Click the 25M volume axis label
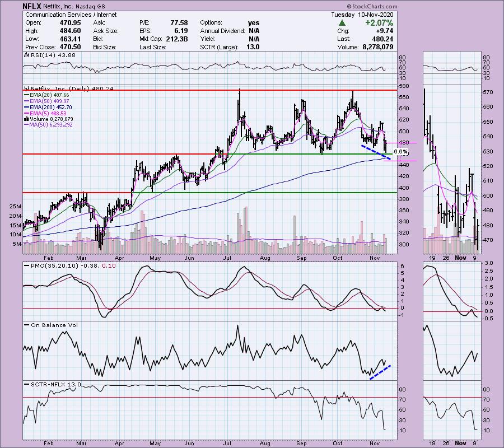This screenshot has width=504, height=448. [x=16, y=206]
